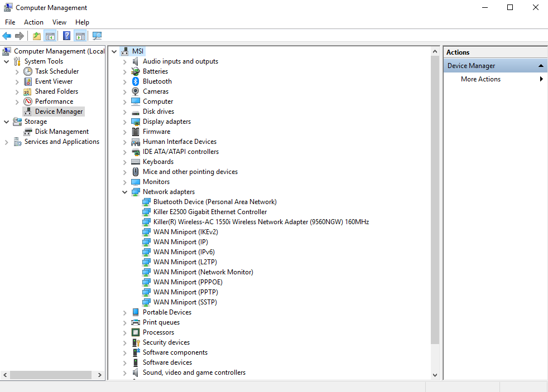Open the View menu
This screenshot has height=392, width=548.
pyautogui.click(x=59, y=22)
